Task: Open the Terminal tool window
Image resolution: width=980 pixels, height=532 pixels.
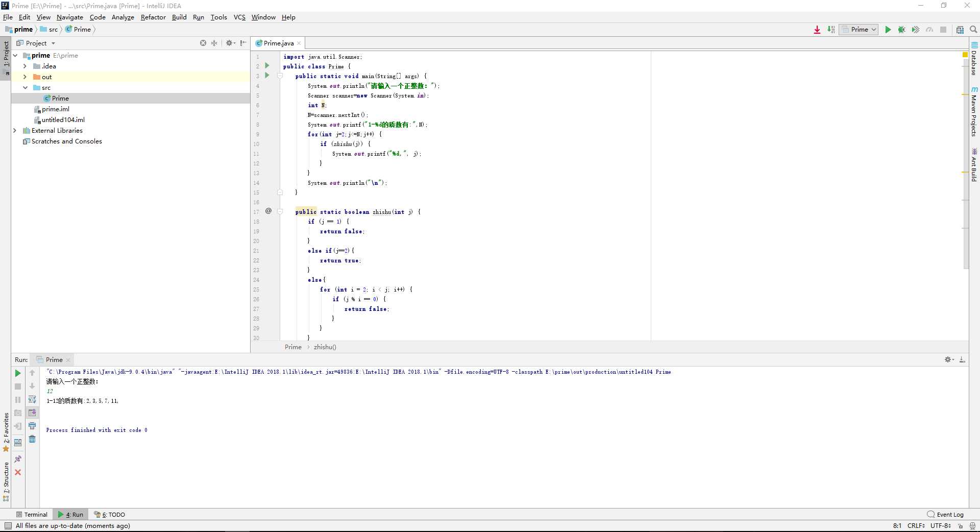Action: (x=32, y=515)
